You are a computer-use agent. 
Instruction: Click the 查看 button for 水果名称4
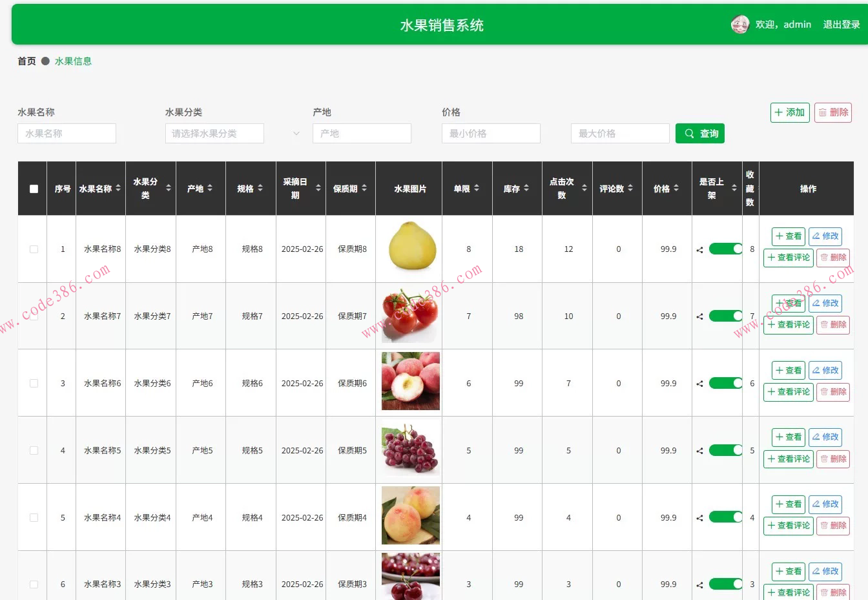click(788, 504)
